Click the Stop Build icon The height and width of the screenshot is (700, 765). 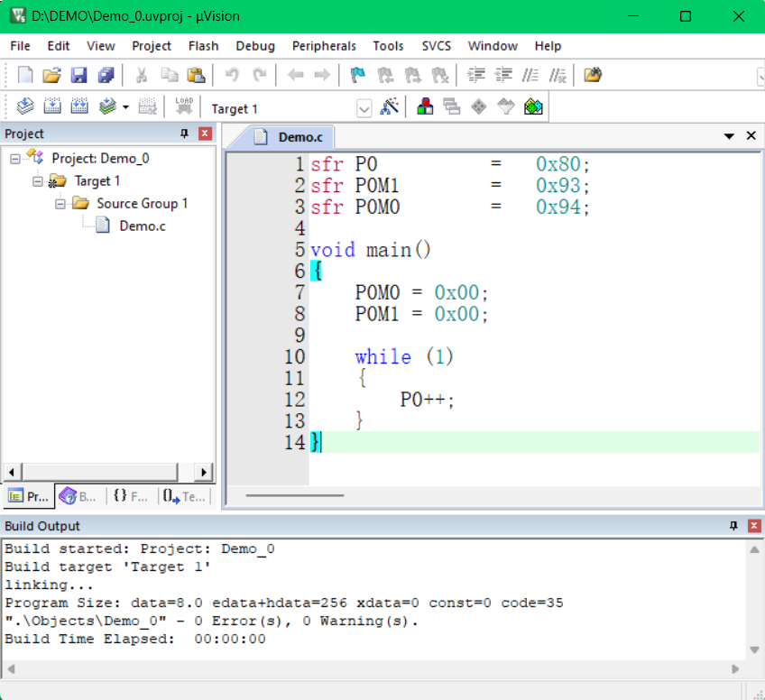coord(147,106)
